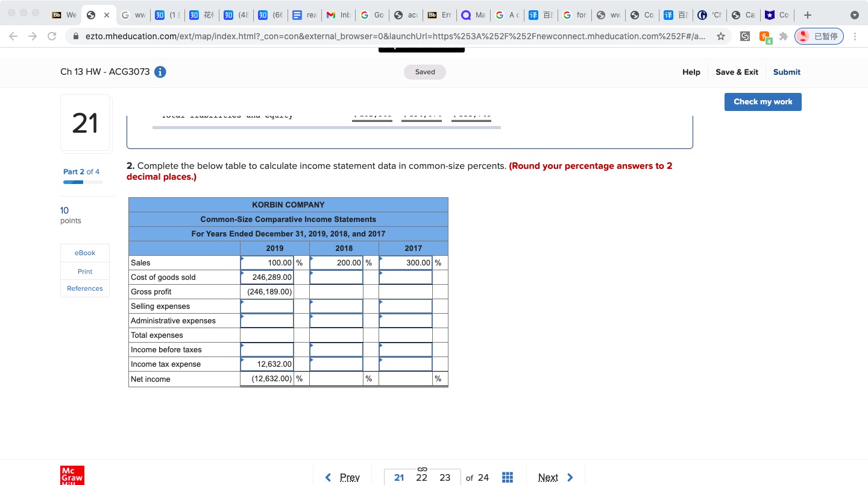Click the Print button
This screenshot has height=485, width=868.
coord(85,271)
